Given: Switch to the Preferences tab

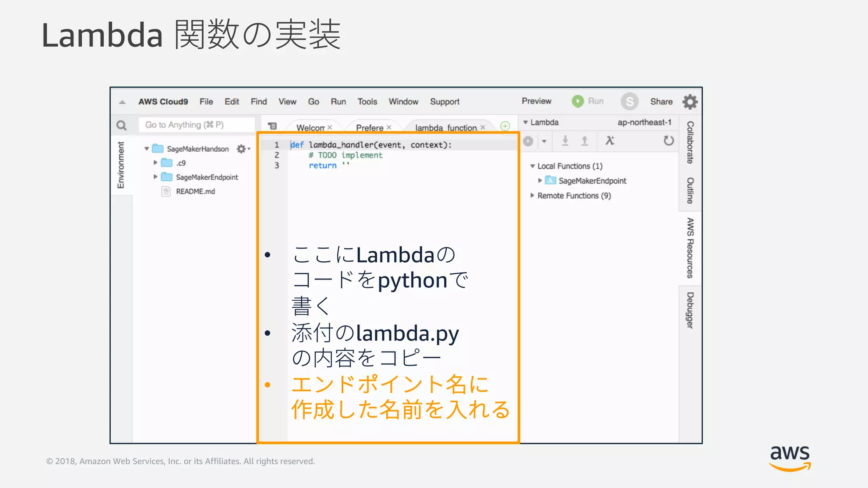Looking at the screenshot, I should pos(370,128).
